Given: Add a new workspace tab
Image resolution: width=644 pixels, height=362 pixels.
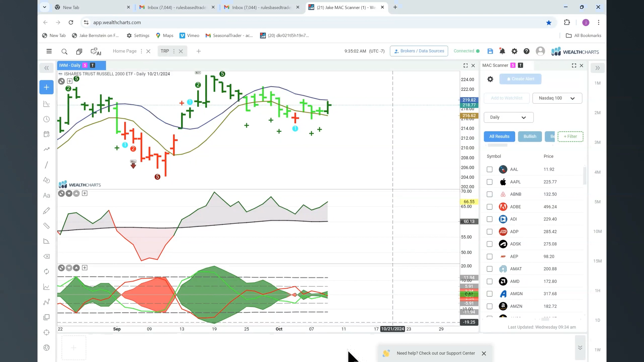Looking at the screenshot, I should pyautogui.click(x=199, y=51).
